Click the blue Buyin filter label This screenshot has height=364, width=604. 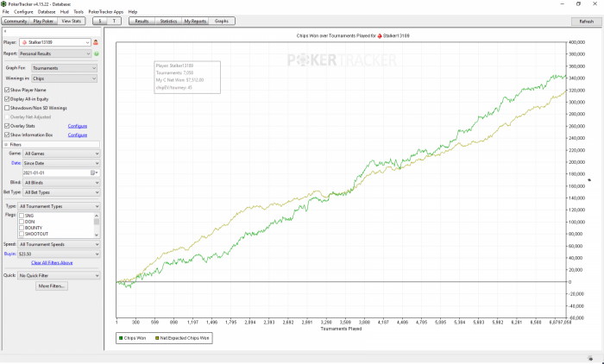click(10, 254)
